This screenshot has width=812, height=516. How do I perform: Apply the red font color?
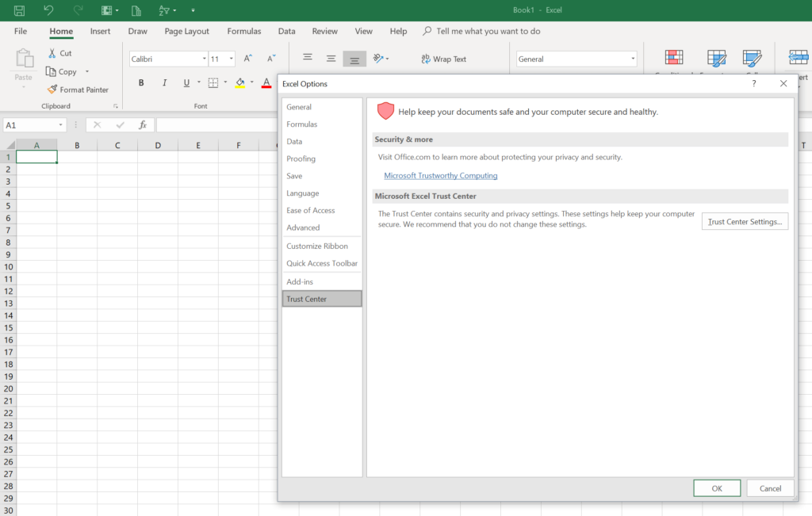pyautogui.click(x=266, y=82)
